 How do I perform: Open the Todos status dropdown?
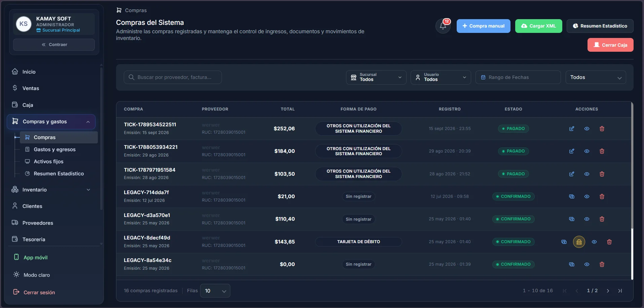(596, 77)
